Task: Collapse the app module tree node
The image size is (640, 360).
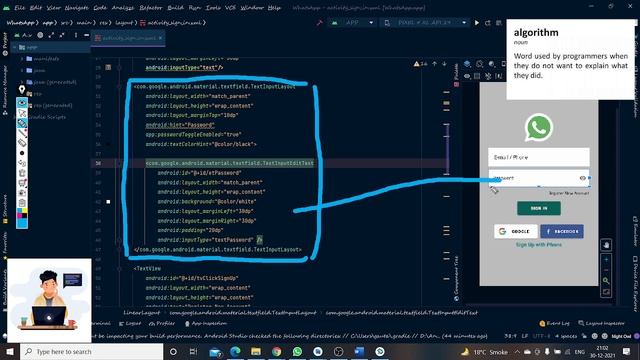Action: click(x=15, y=47)
